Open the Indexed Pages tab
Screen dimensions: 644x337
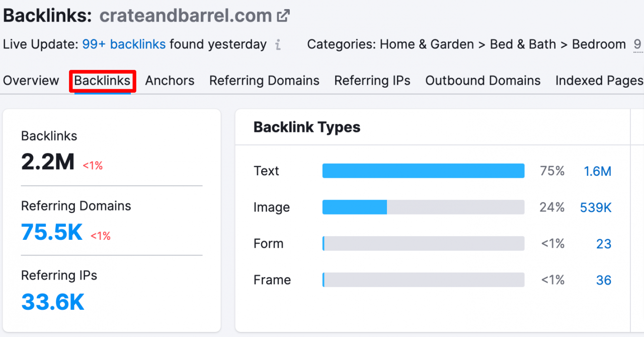click(x=599, y=81)
